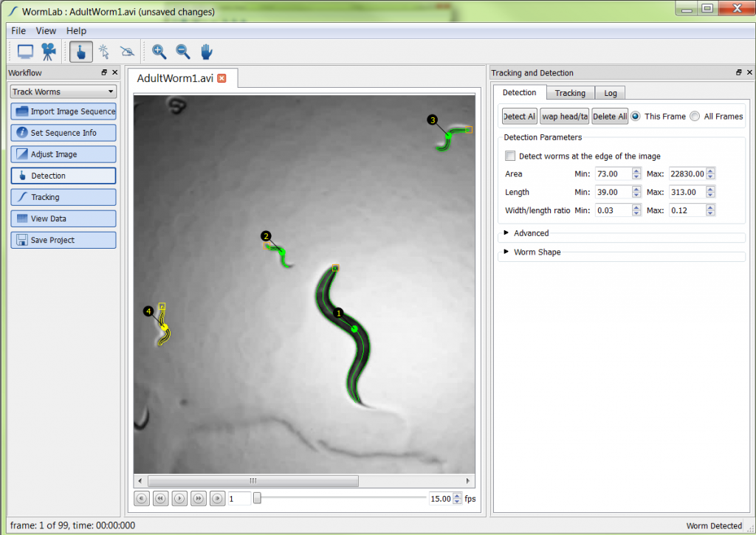Click the Area Max input field
Screen dimensions: 756x535
tap(687, 173)
